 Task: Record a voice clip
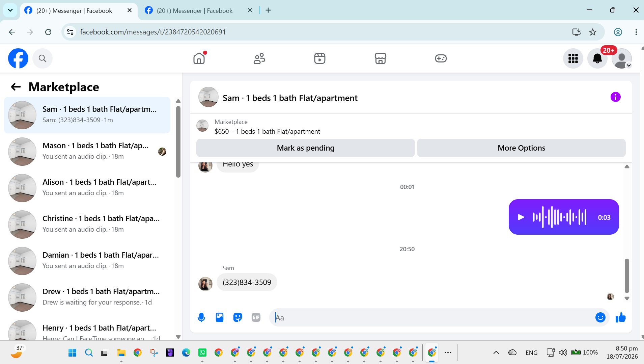click(201, 317)
